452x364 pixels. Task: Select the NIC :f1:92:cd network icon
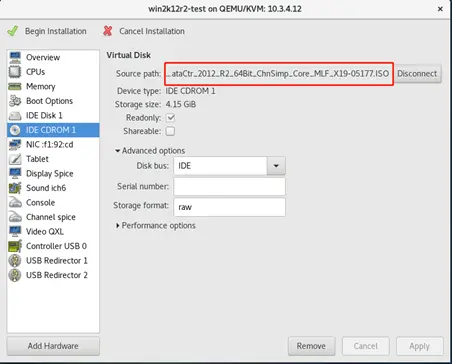point(15,144)
